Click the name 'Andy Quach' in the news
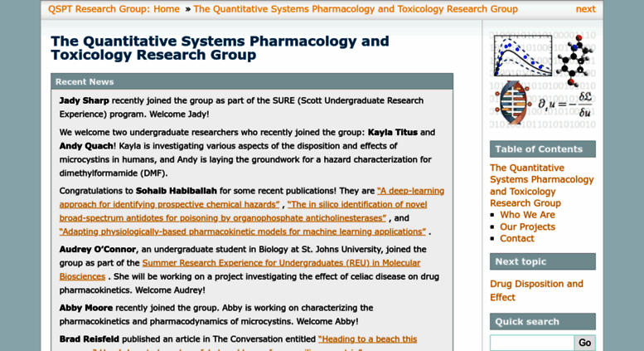Screen dimensions: 644x351 click(86, 146)
